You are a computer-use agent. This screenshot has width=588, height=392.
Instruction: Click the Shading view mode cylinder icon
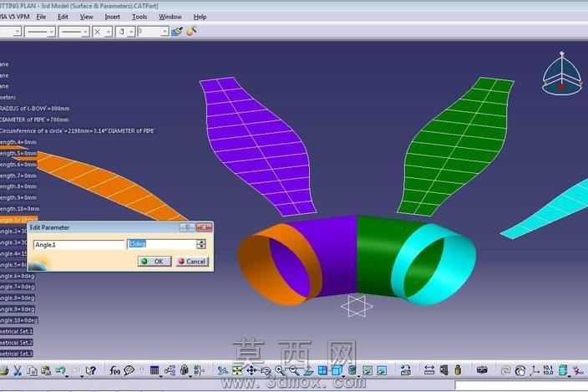[352, 370]
